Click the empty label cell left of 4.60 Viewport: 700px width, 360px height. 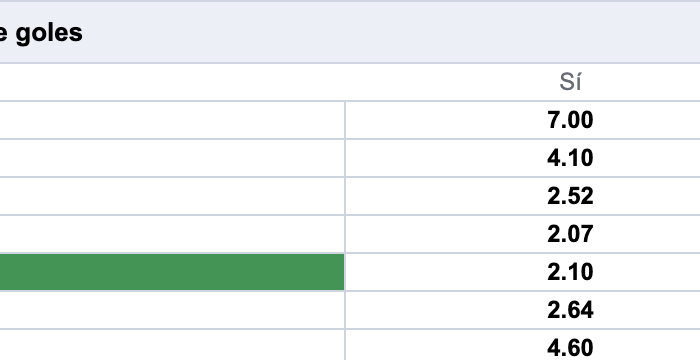[x=172, y=345]
